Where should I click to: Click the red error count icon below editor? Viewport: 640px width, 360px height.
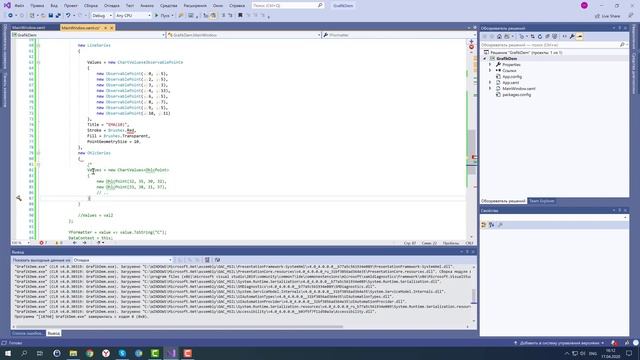(41, 243)
